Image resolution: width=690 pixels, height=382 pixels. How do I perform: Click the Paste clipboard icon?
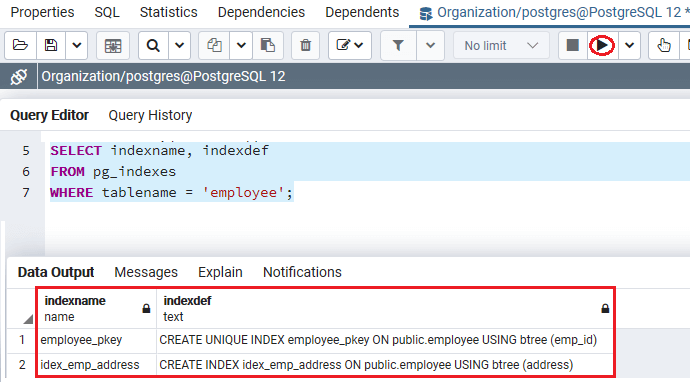pyautogui.click(x=268, y=45)
